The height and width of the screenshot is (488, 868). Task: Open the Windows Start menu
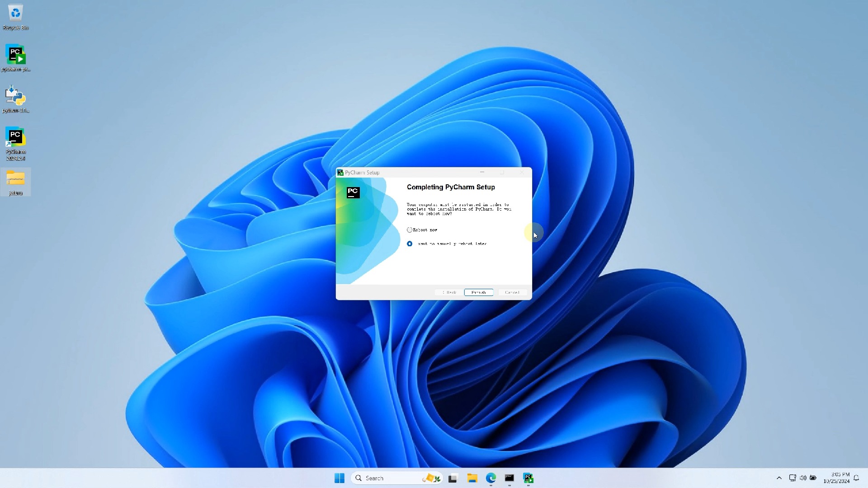[339, 478]
